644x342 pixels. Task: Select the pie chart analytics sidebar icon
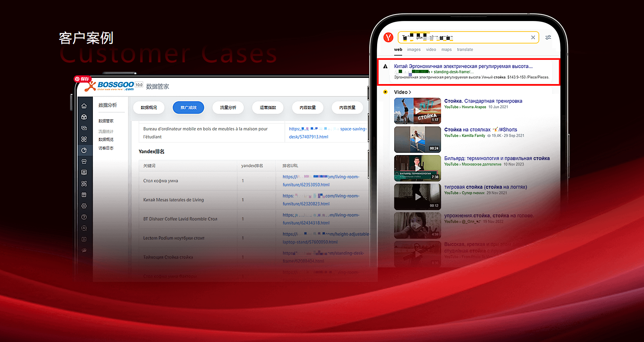click(x=84, y=150)
